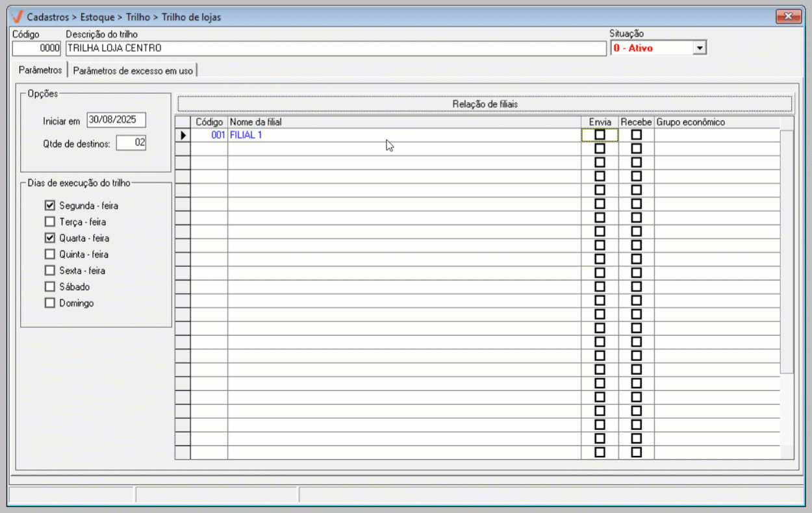The image size is (812, 513).
Task: Click the Recebe column header
Action: click(x=636, y=122)
